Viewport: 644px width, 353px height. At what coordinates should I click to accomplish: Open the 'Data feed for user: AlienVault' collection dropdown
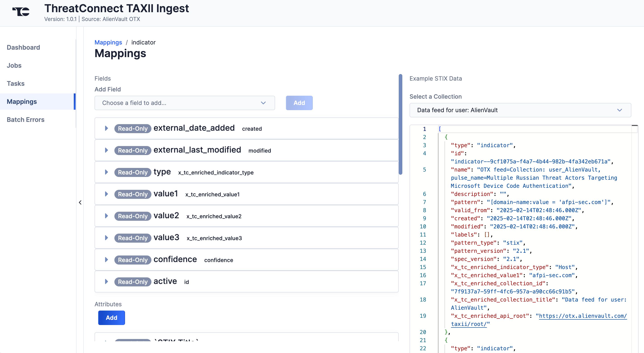point(520,110)
